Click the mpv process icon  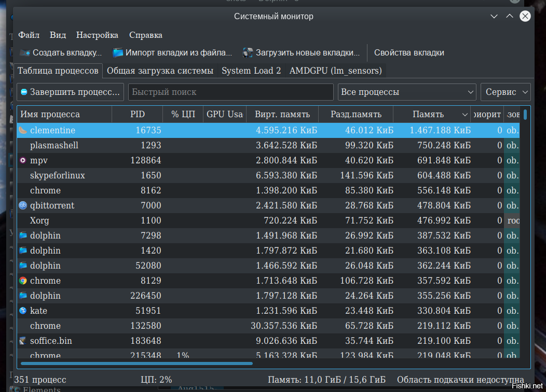[x=23, y=160]
